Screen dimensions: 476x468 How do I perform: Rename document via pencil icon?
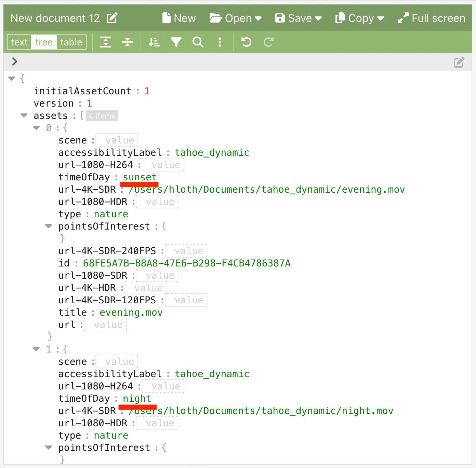(x=112, y=18)
